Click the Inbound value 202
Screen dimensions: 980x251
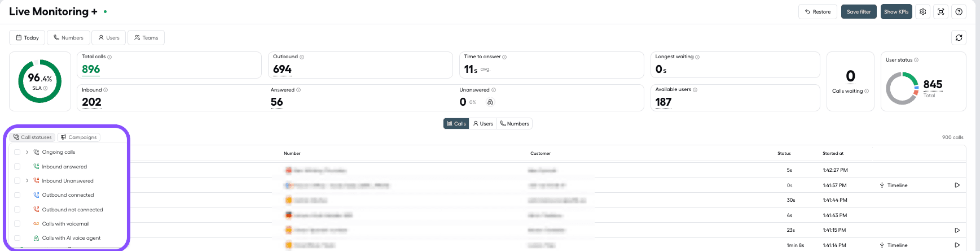tap(91, 102)
